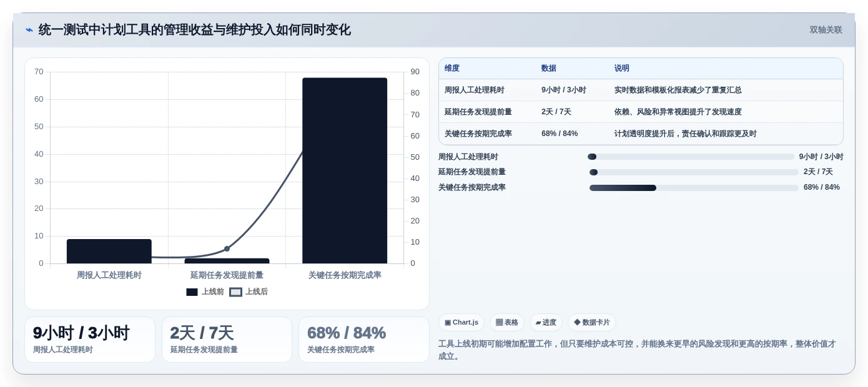Click the description 依赖、风险和异常视图提升了发现速度
The width and height of the screenshot is (868, 387).
point(678,112)
